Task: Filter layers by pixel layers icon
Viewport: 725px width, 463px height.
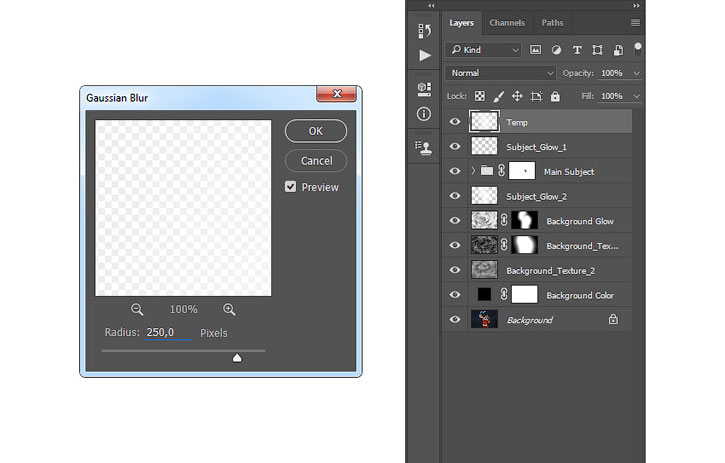Action: coord(535,50)
